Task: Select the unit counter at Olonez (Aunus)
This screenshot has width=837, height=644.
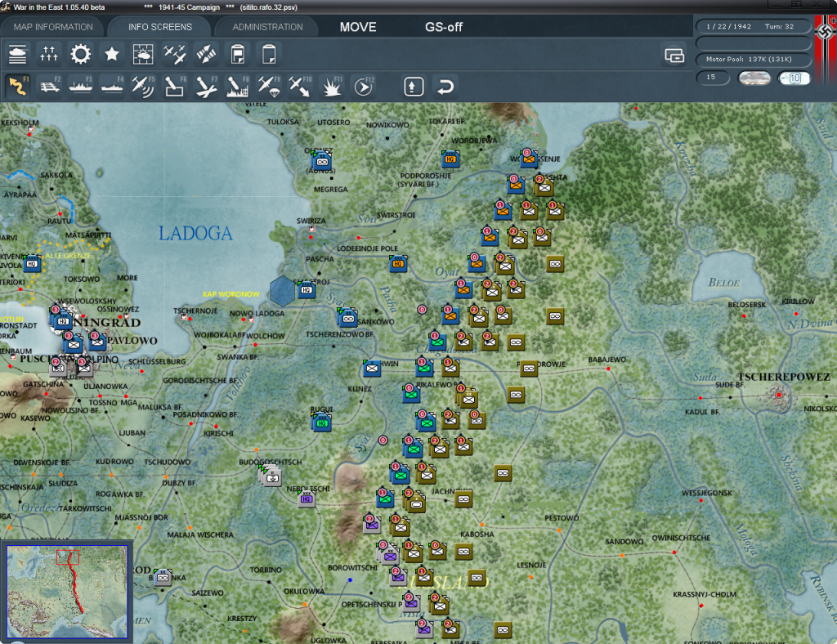Action: tap(321, 161)
